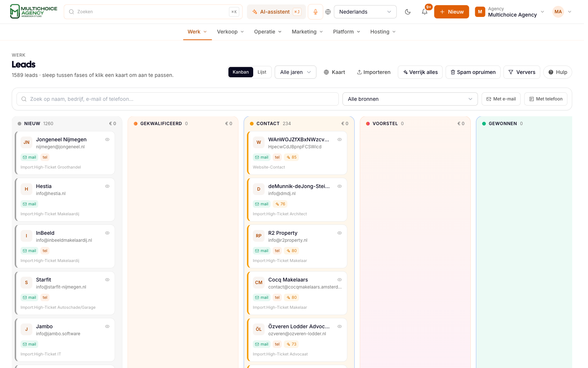Click Spam opruimen button
Viewport: 588px width, 368px height.
[473, 72]
